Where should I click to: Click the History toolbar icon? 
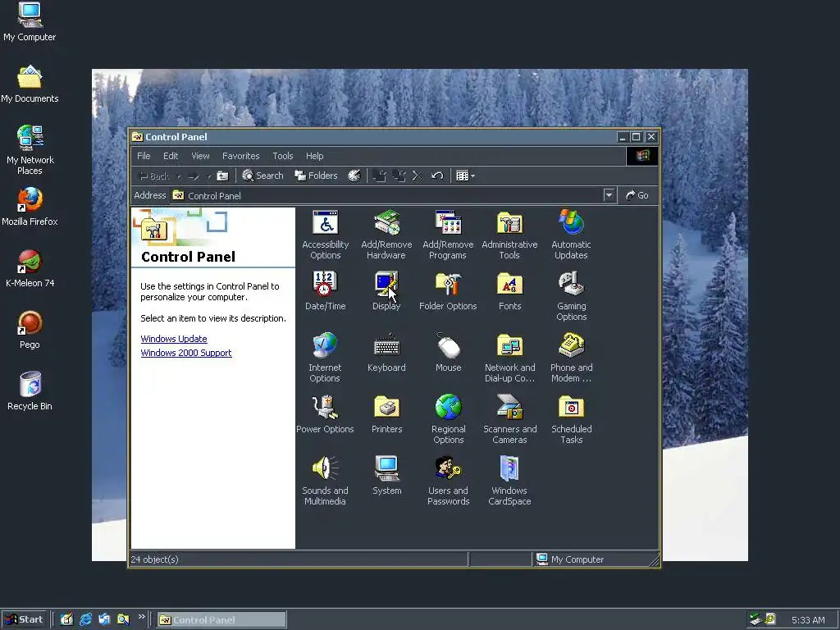click(354, 176)
